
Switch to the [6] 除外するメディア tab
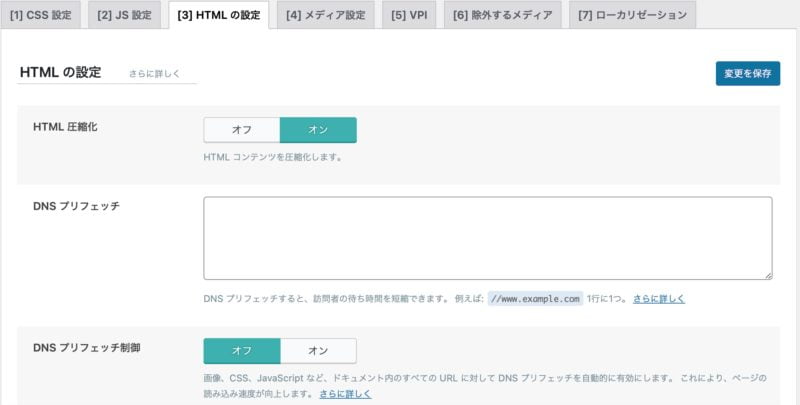pos(502,15)
